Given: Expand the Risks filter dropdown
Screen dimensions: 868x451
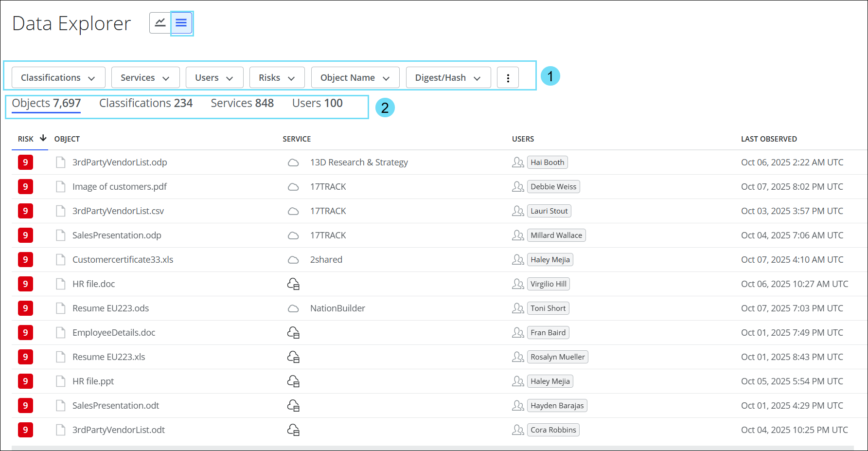Looking at the screenshot, I should [x=277, y=77].
